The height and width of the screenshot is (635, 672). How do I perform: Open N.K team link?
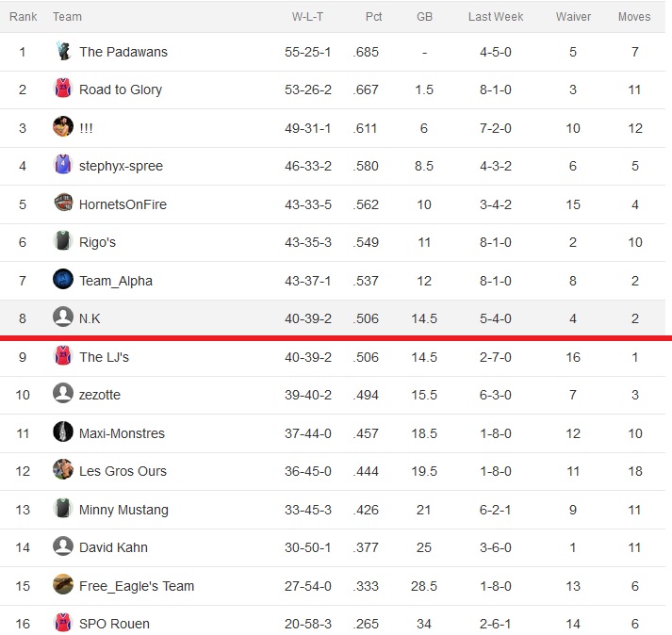click(90, 318)
